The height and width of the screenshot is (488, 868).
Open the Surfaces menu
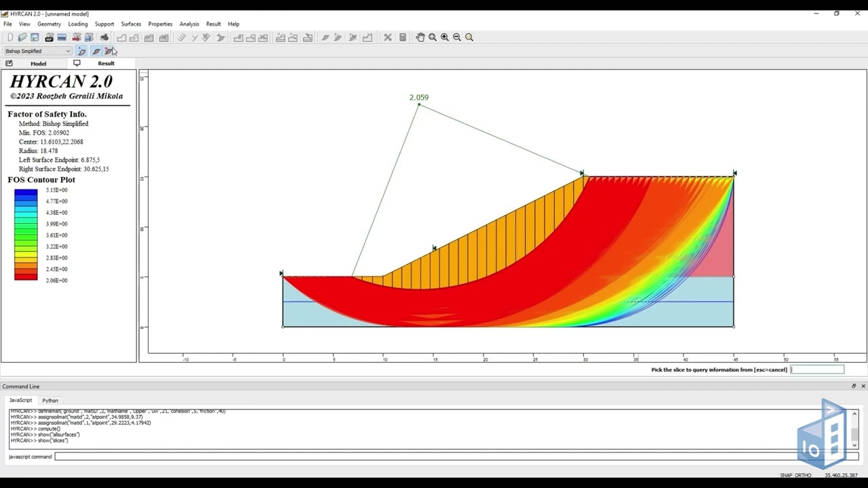click(x=131, y=24)
